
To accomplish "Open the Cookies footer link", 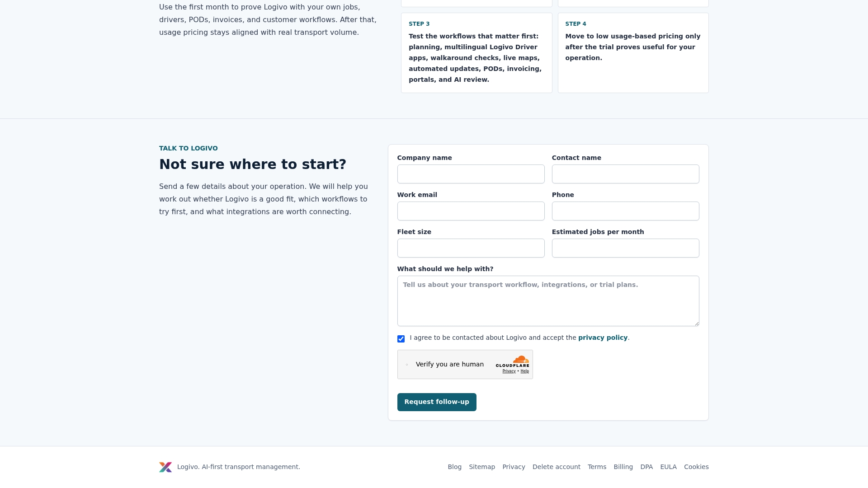I will pos(696,467).
